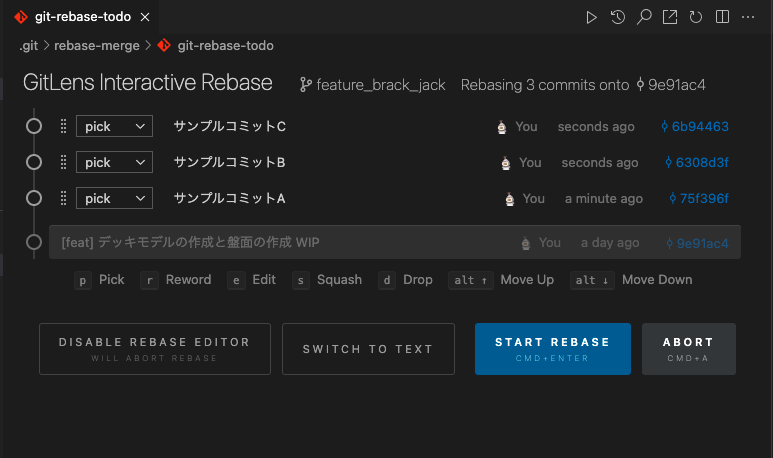This screenshot has width=773, height=458.
Task: Open file history clock icon
Action: (x=617, y=17)
